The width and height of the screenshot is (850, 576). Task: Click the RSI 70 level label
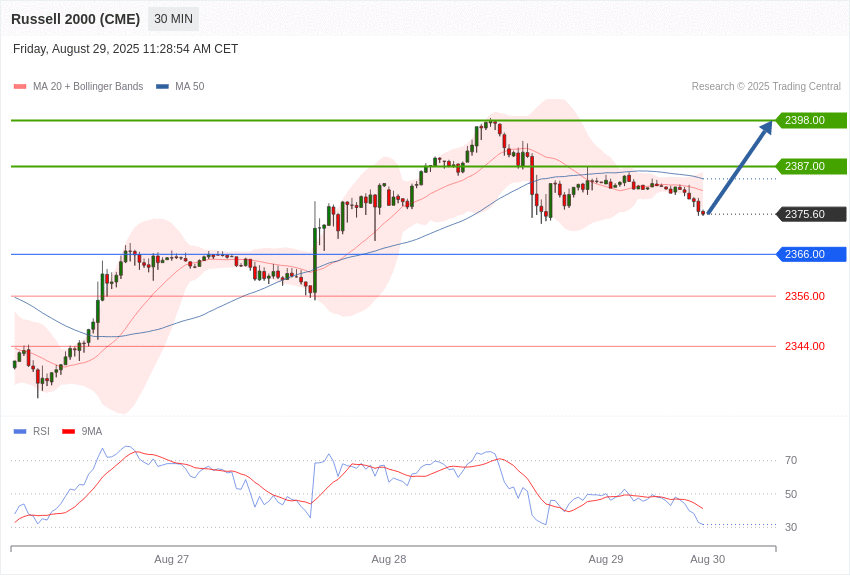[791, 461]
